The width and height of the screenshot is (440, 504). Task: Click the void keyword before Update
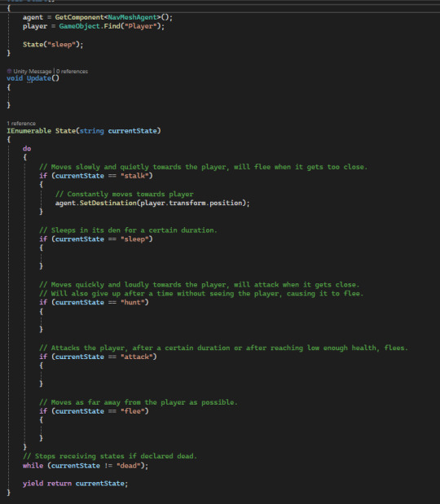(15, 78)
